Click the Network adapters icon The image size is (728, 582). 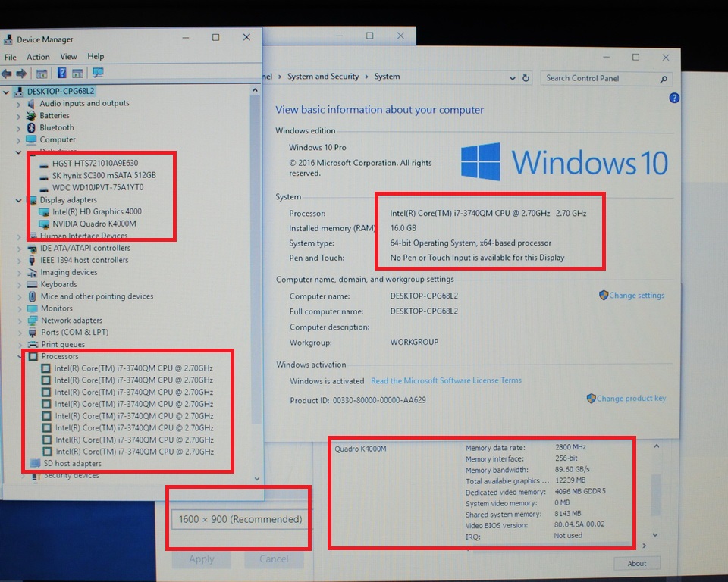tap(33, 321)
